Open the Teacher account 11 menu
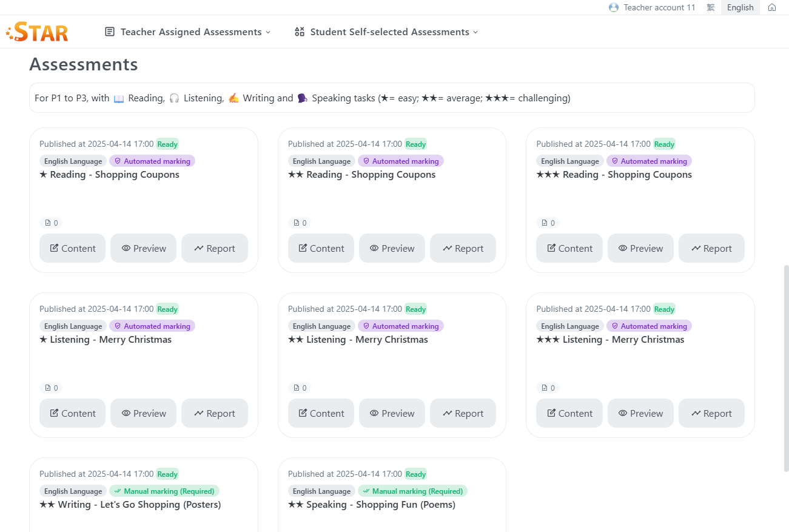 (x=659, y=7)
